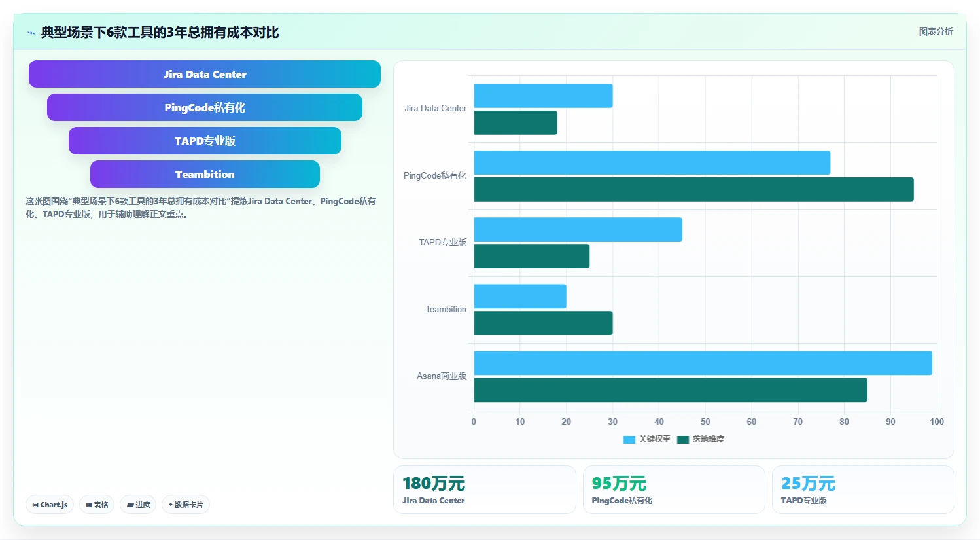This screenshot has width=980, height=540.
Task: Toggle the 关键权重 legend color box
Action: (x=629, y=439)
